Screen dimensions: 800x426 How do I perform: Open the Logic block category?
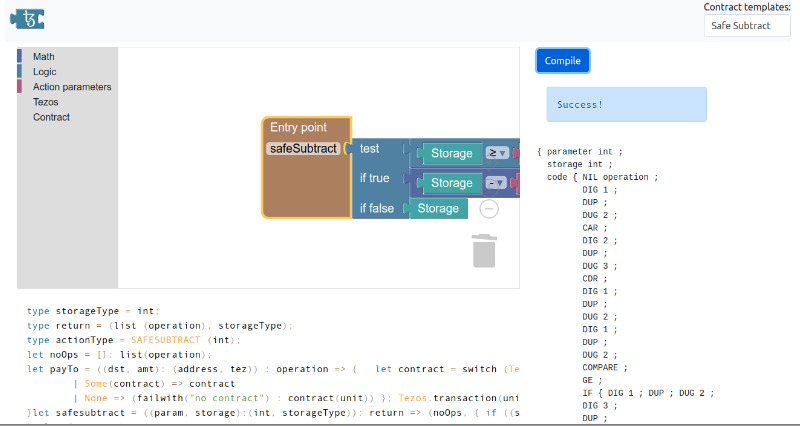coord(45,72)
